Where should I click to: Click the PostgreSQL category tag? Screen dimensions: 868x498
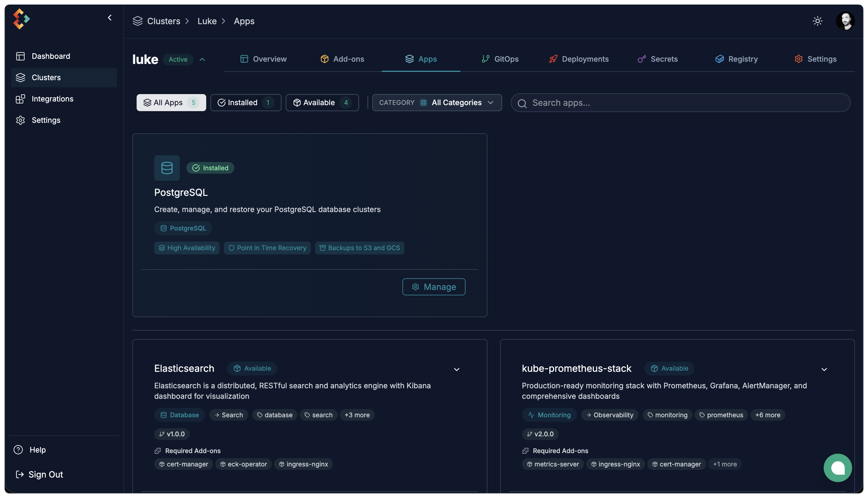pyautogui.click(x=183, y=228)
